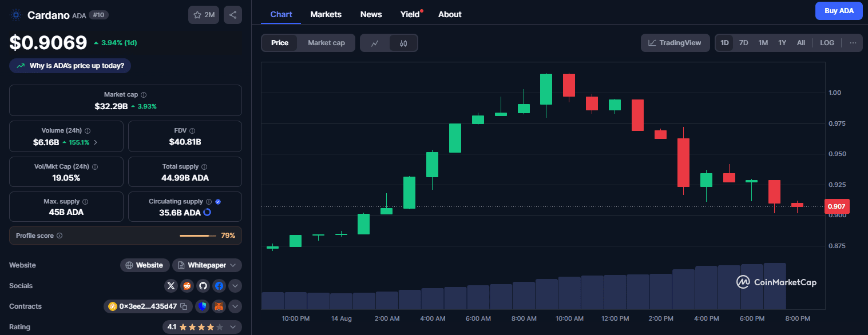The image size is (868, 335).
Task: Select the 7D time range
Action: click(x=744, y=43)
